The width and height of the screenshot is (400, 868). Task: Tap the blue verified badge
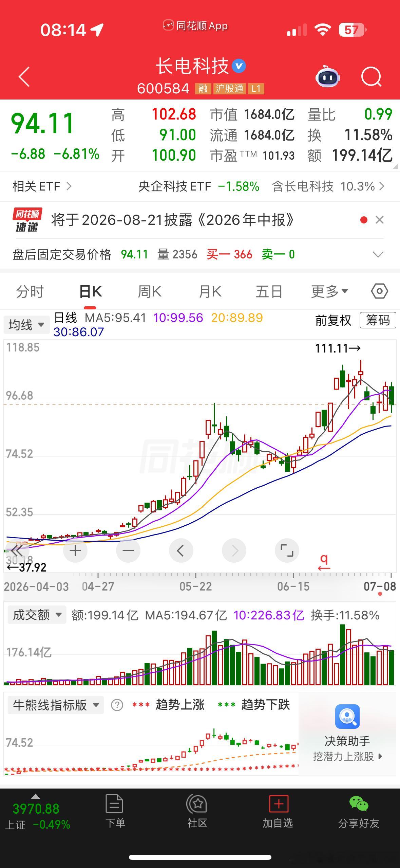(x=239, y=66)
